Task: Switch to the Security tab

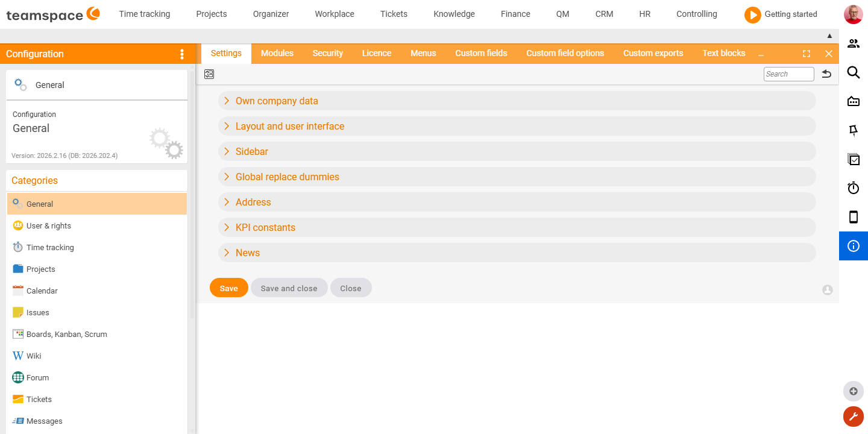Action: (x=328, y=53)
